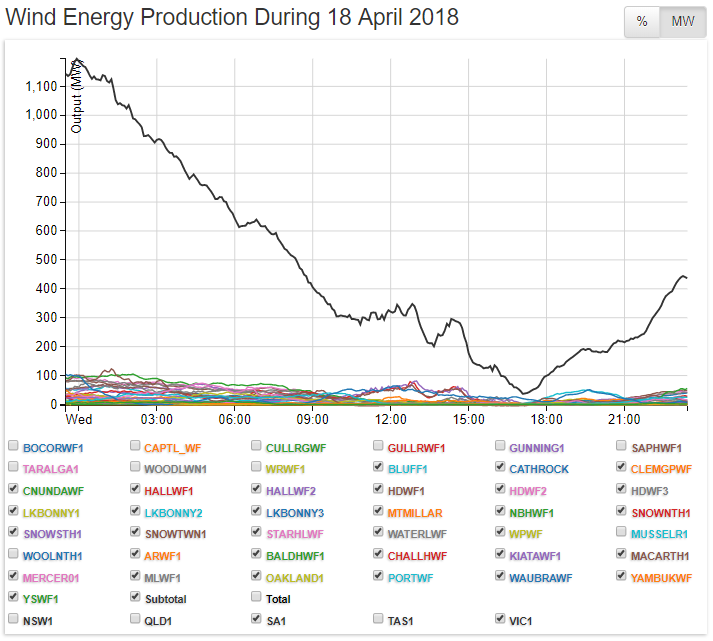Check the CAPTL_WF series box

coord(136,446)
